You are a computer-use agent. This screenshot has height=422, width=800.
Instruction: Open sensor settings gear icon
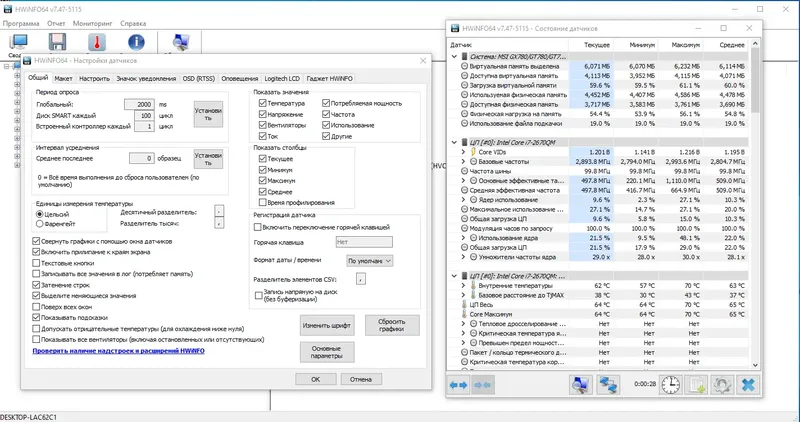click(x=721, y=385)
